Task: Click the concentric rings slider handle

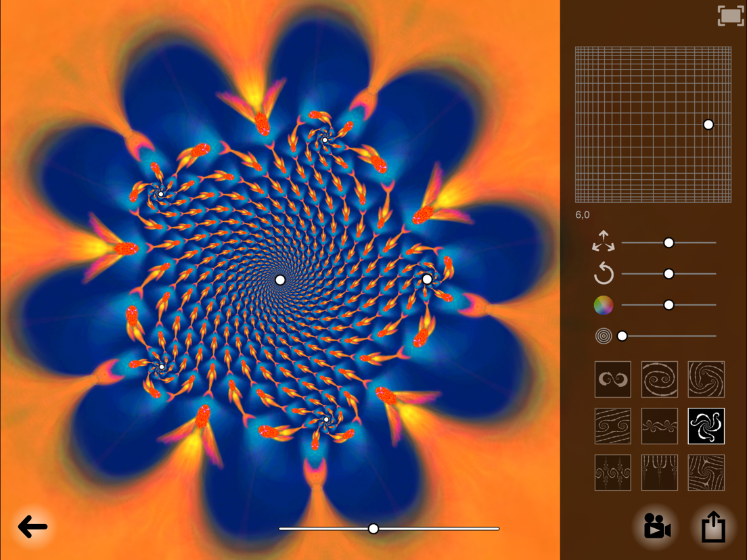Action: click(x=622, y=336)
